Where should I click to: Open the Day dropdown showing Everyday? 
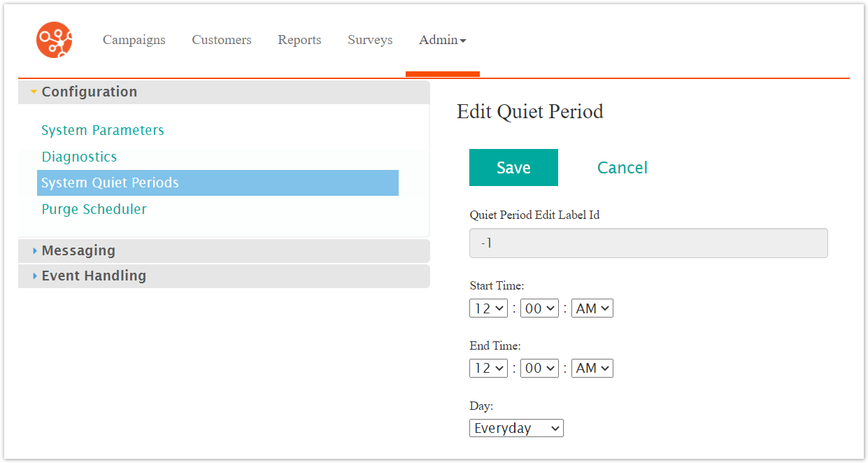point(516,428)
